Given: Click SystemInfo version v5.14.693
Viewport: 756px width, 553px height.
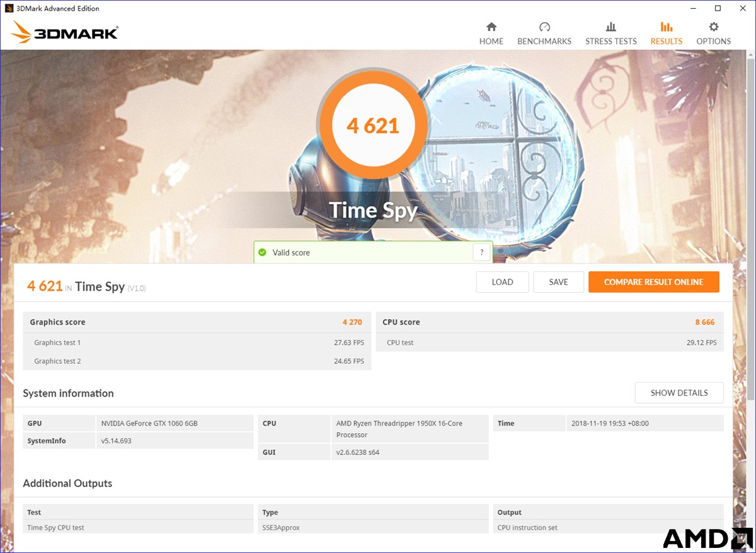Looking at the screenshot, I should pos(116,441).
